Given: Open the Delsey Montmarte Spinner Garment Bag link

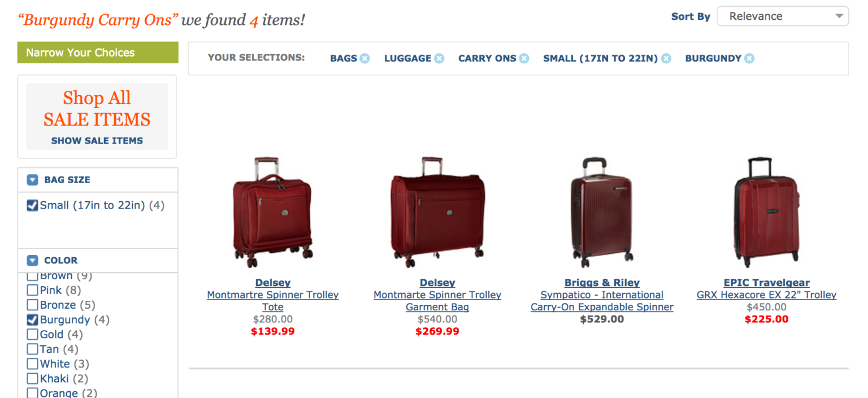Looking at the screenshot, I should (x=437, y=295).
